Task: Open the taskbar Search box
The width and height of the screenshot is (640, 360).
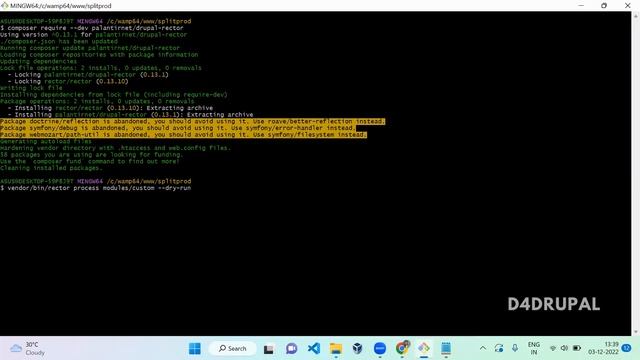Action: click(x=233, y=348)
